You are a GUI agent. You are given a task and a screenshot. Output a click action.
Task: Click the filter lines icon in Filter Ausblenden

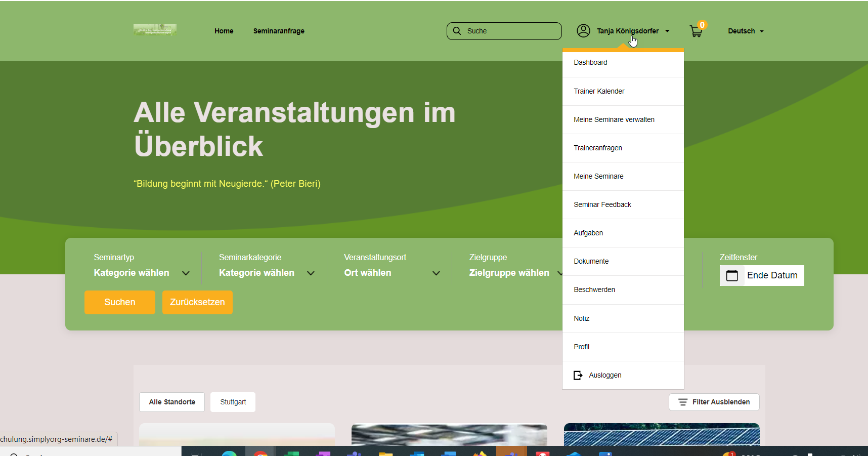683,402
